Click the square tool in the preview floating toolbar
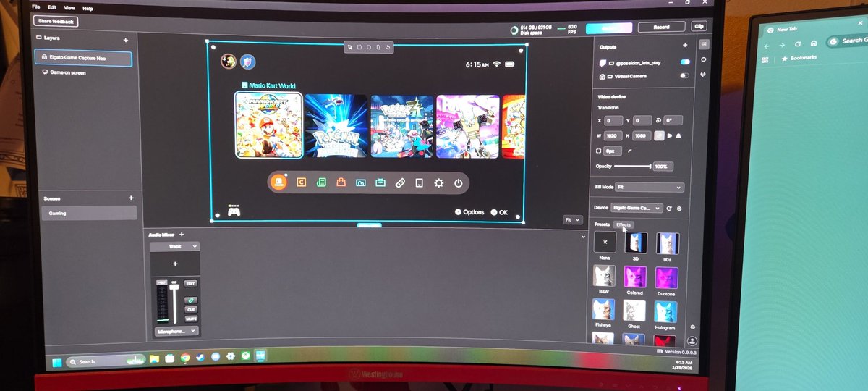Image resolution: width=868 pixels, height=391 pixels. click(360, 46)
